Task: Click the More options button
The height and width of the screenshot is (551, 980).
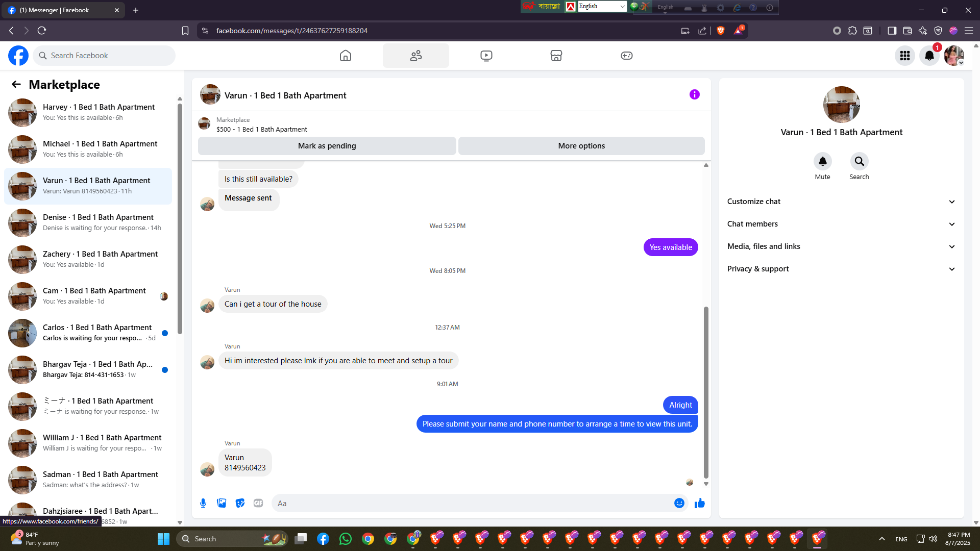Action: [581, 146]
